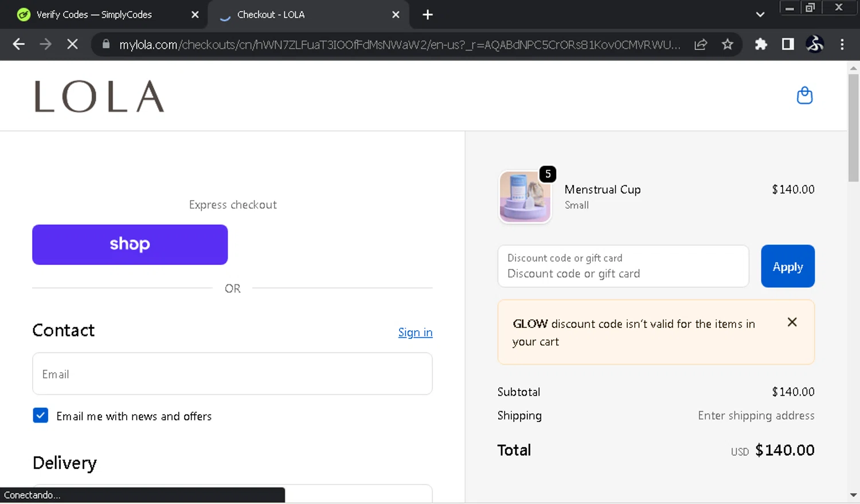The width and height of the screenshot is (860, 504).
Task: Open the browser profile avatar
Action: [x=814, y=44]
